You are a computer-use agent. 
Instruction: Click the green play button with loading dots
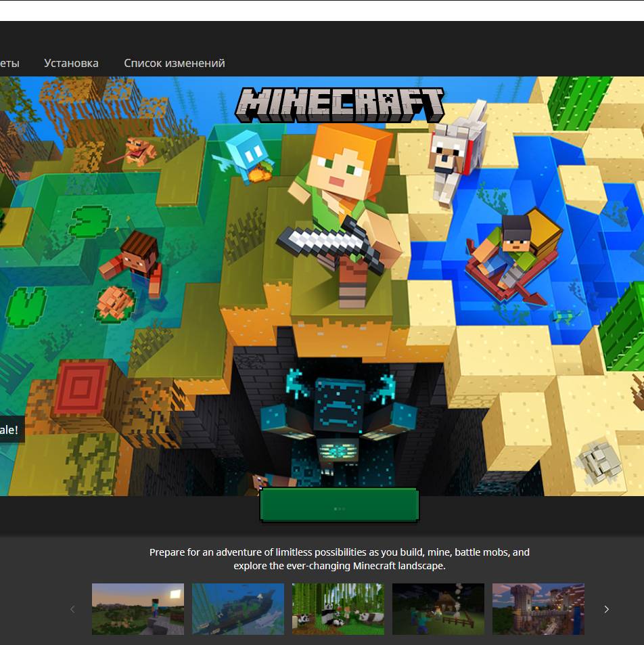(340, 505)
